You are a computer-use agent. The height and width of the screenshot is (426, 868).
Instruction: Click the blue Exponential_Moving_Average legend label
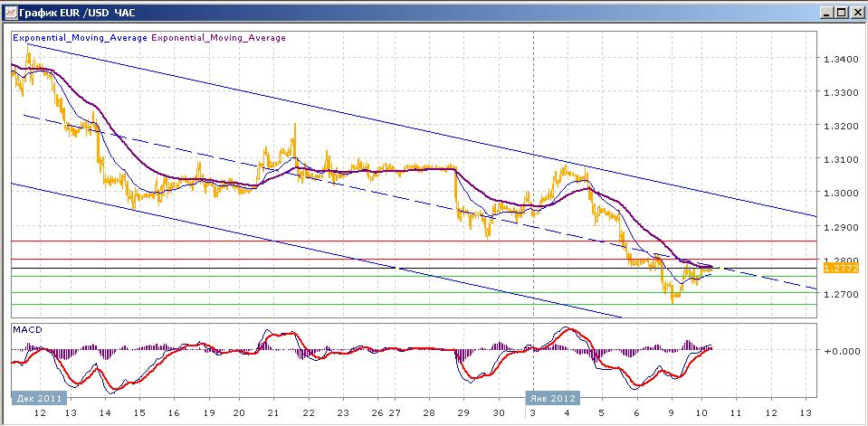(x=80, y=38)
